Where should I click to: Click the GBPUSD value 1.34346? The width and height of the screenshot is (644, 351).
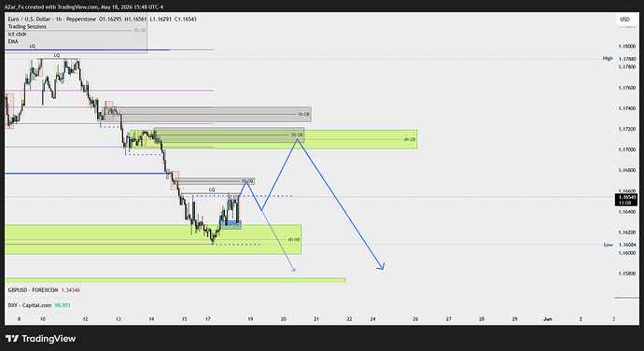(x=71, y=290)
